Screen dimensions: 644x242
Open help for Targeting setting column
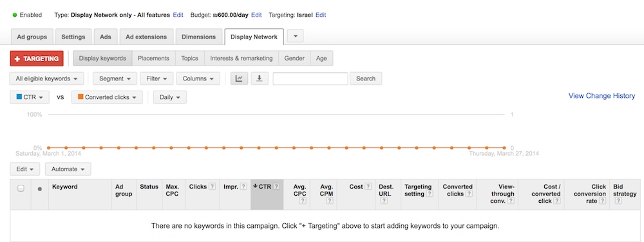pyautogui.click(x=430, y=194)
